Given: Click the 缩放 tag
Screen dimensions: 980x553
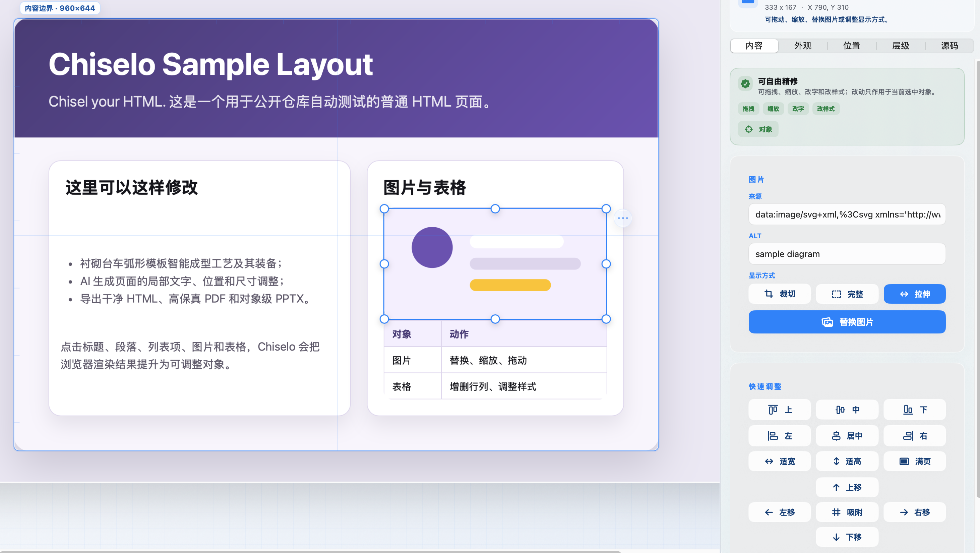Looking at the screenshot, I should coord(773,109).
